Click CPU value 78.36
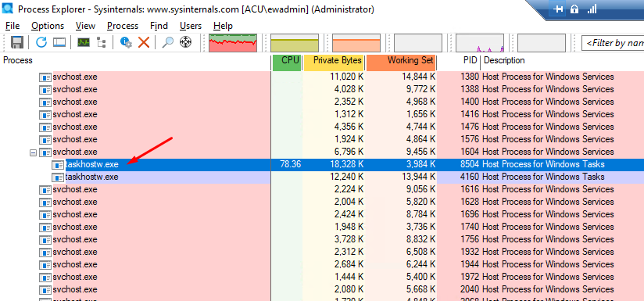Screen dimensions: 644x301 point(291,165)
